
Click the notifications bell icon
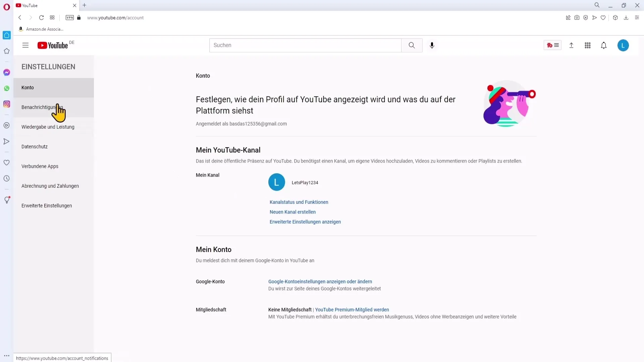coord(604,45)
